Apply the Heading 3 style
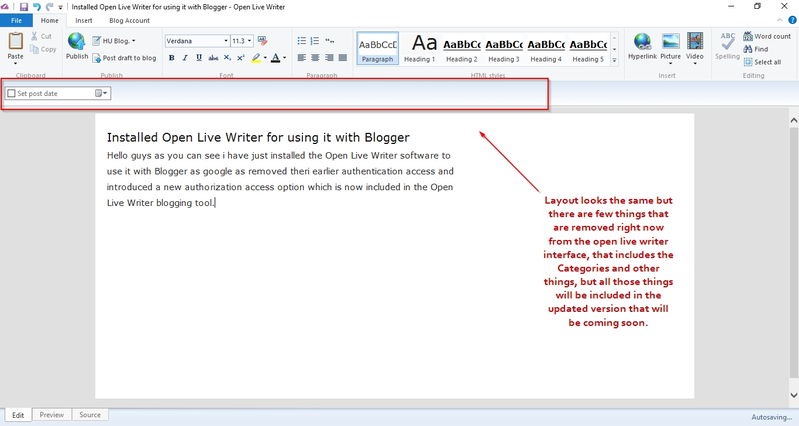This screenshot has height=426, width=799. (x=504, y=48)
